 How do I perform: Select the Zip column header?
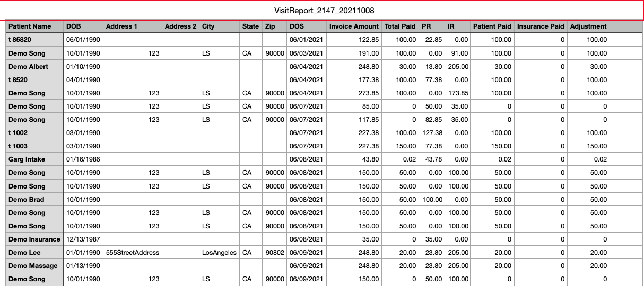click(275, 26)
